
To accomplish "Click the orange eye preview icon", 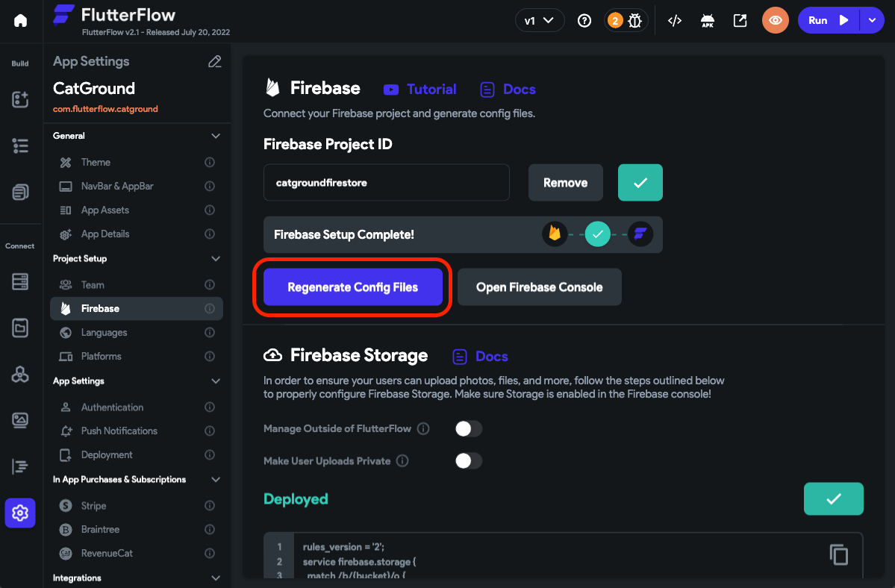I will (775, 21).
